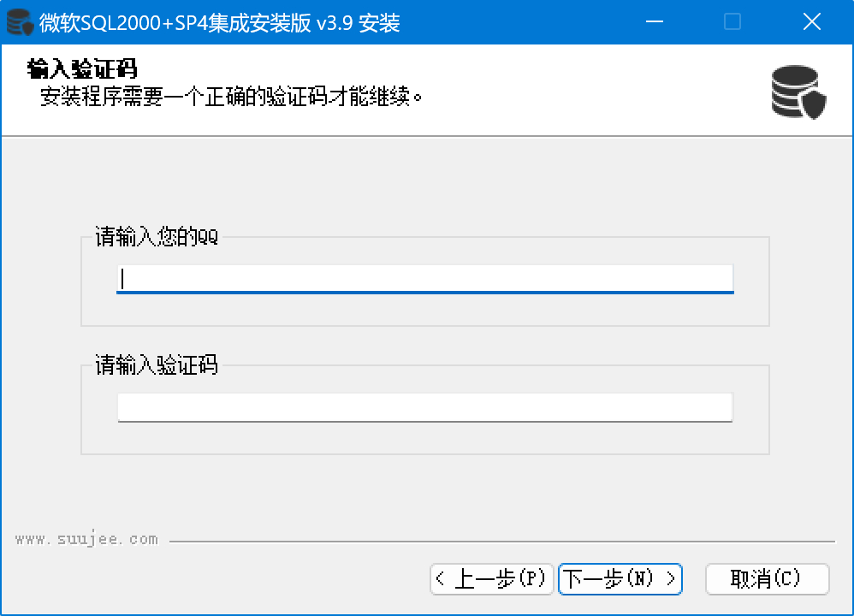Click the 请输入您的QQ group label

(x=157, y=236)
